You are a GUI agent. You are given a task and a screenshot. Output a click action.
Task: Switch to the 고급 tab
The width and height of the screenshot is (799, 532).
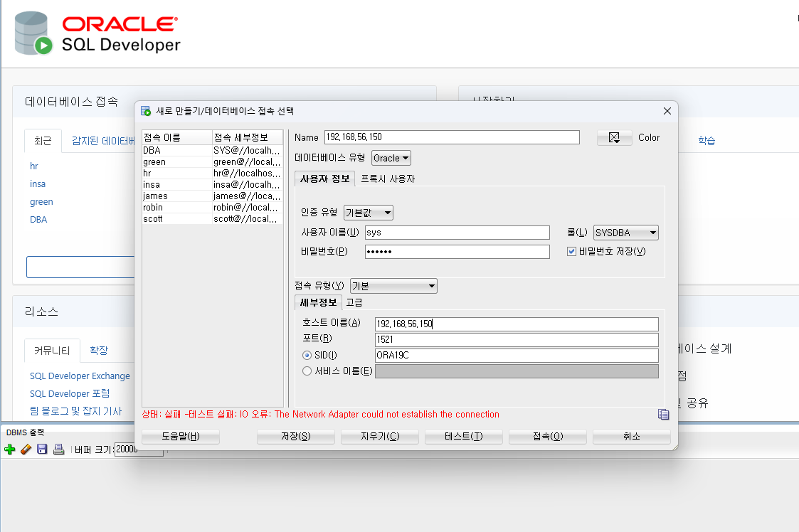click(x=354, y=303)
